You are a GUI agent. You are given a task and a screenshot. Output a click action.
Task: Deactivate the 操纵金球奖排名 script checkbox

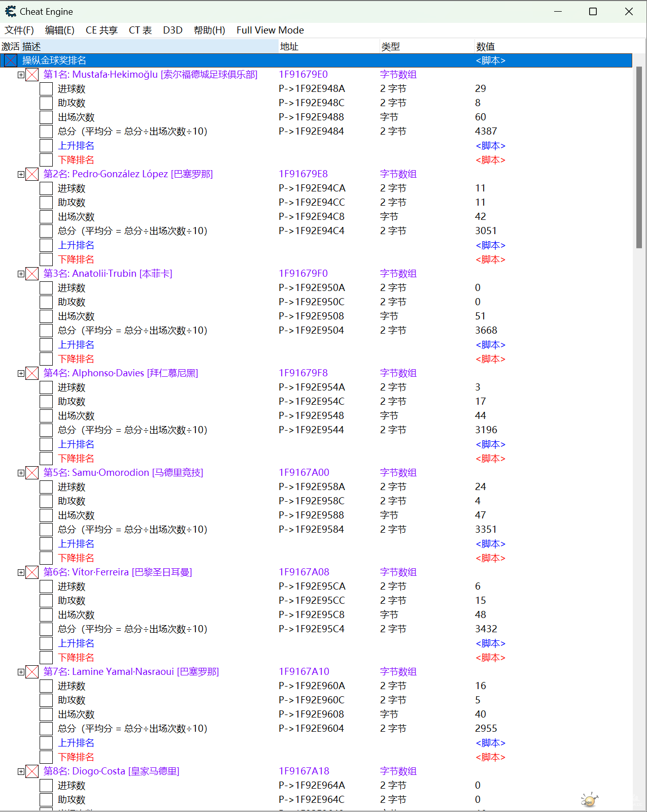(11, 60)
